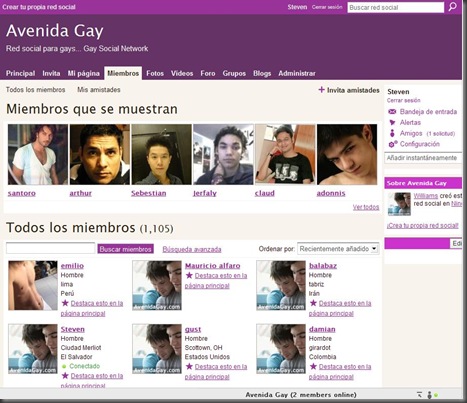The image size is (467, 403).
Task: Click the Ver todos link
Action: [x=366, y=207]
